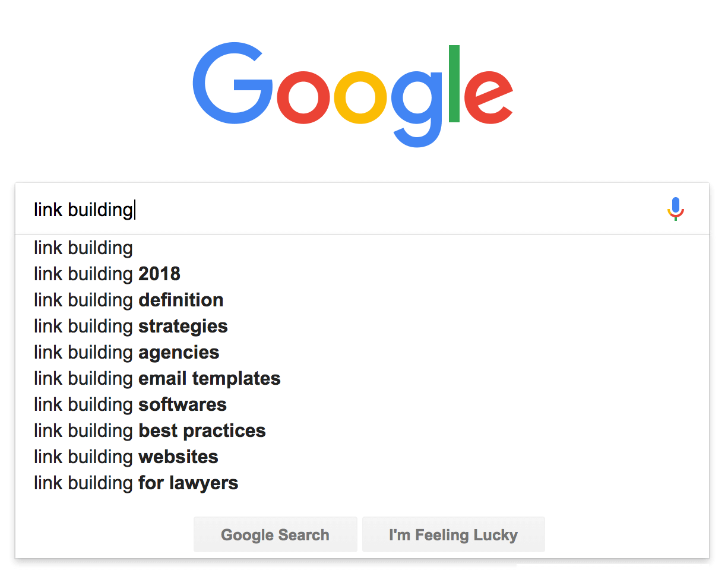Click the red first 'o' in Google logo
The height and width of the screenshot is (570, 728).
(303, 97)
